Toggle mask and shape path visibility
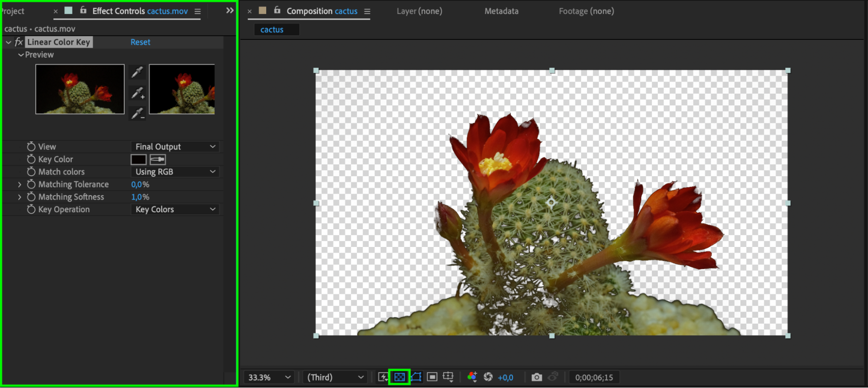 (x=416, y=377)
